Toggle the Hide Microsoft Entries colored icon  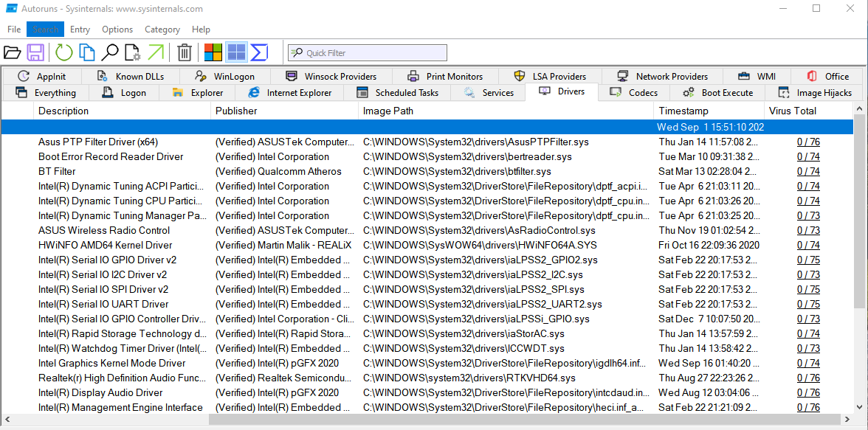(x=213, y=52)
